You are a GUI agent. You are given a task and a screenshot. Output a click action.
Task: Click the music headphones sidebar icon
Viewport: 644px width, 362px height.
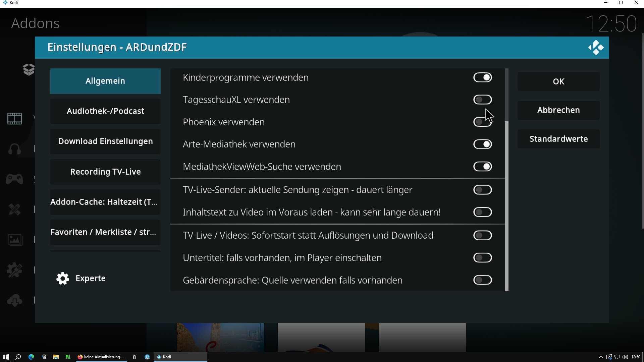15,149
